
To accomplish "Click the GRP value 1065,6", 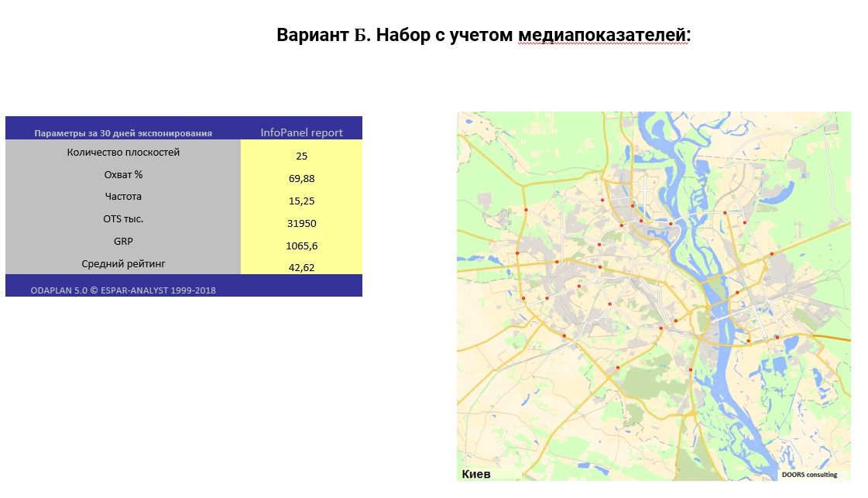I will 302,246.
